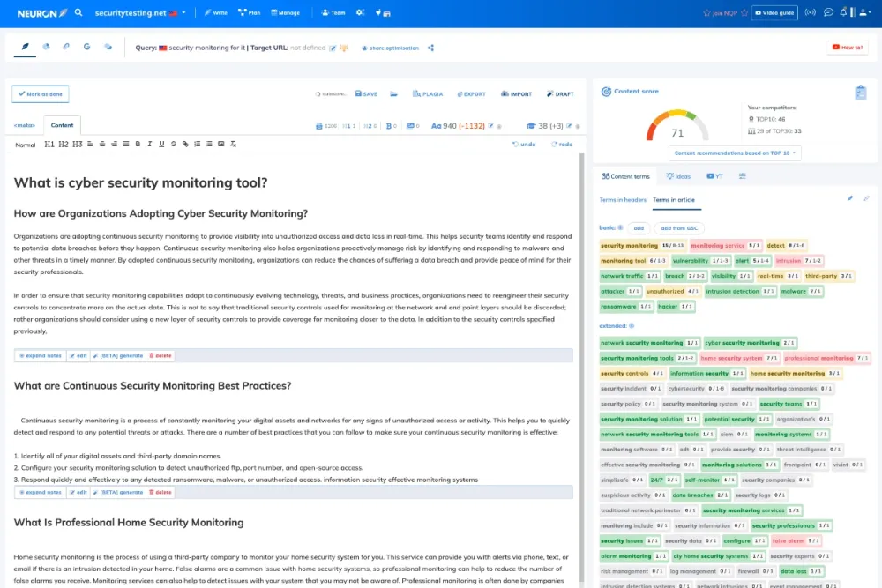Switch to the Content tab
Viewport: 882px width, 588px height.
coord(62,125)
